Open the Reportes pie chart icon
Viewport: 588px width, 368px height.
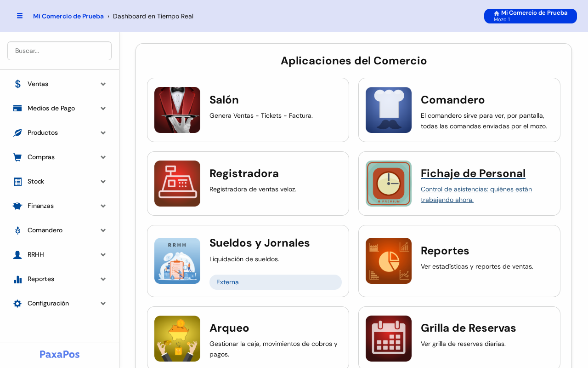[x=389, y=261]
